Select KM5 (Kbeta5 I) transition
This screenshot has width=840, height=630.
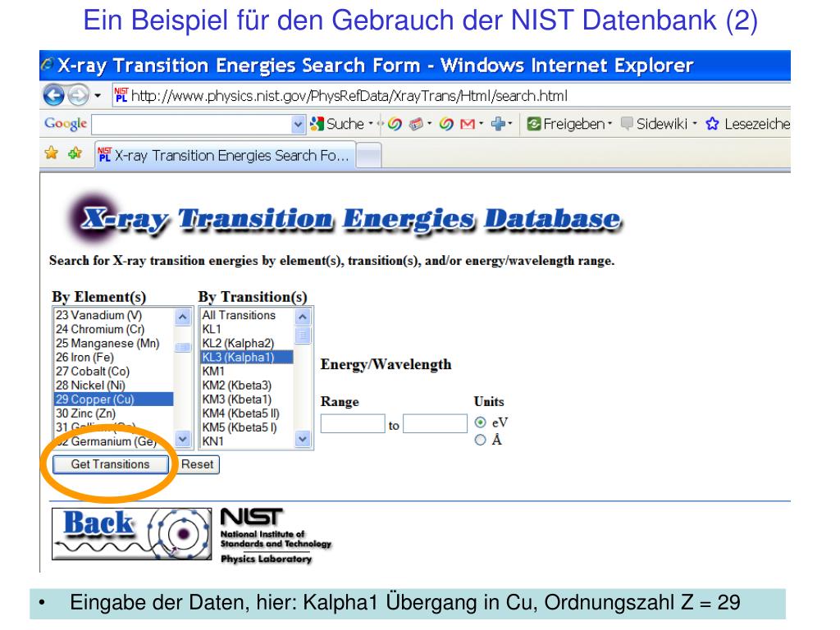247,427
